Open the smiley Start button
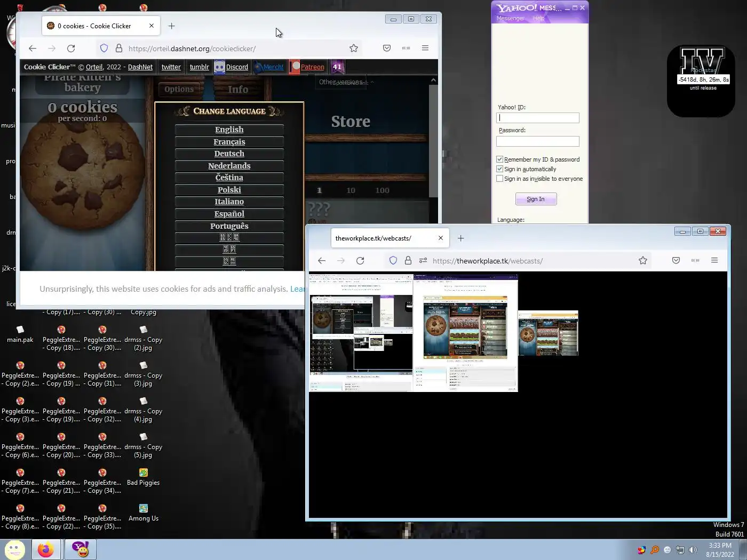The width and height of the screenshot is (747, 560). pyautogui.click(x=14, y=549)
